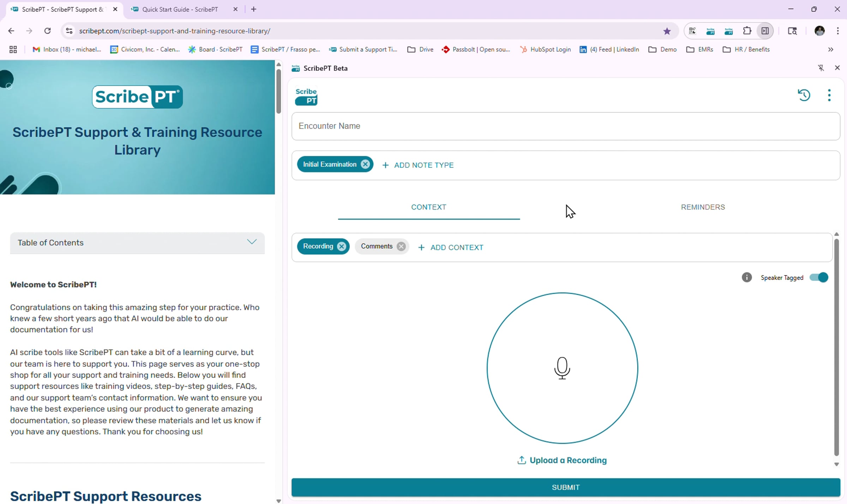Remove the Recording context chip
This screenshot has height=504, width=847.
coord(341,247)
